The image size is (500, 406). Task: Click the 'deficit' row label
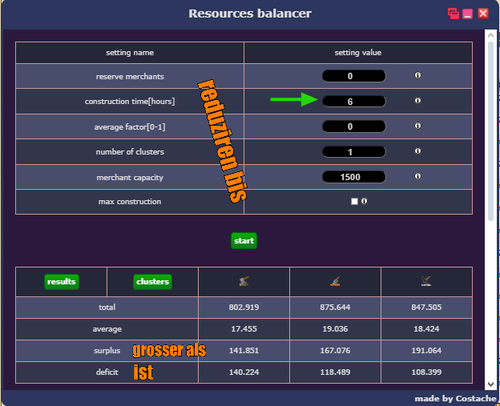tap(107, 372)
